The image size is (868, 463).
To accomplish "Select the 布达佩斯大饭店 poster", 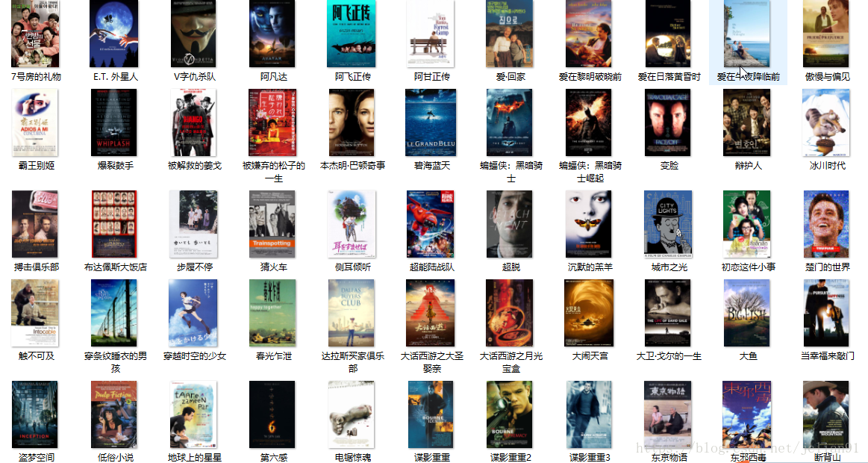I will point(114,224).
